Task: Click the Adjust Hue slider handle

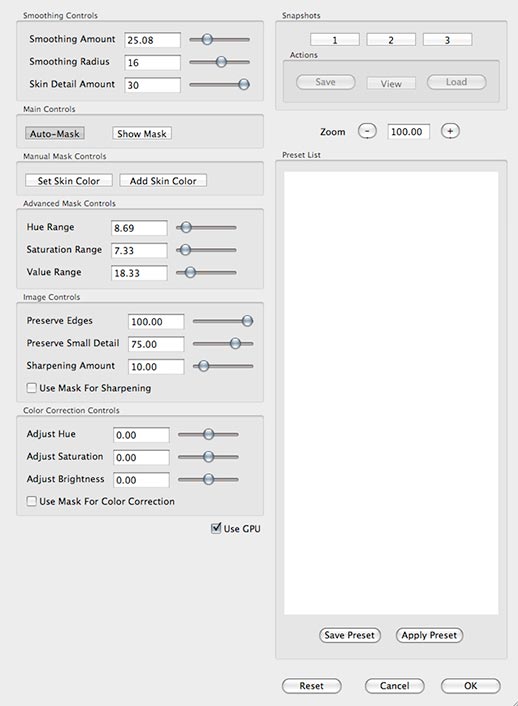Action: [208, 434]
